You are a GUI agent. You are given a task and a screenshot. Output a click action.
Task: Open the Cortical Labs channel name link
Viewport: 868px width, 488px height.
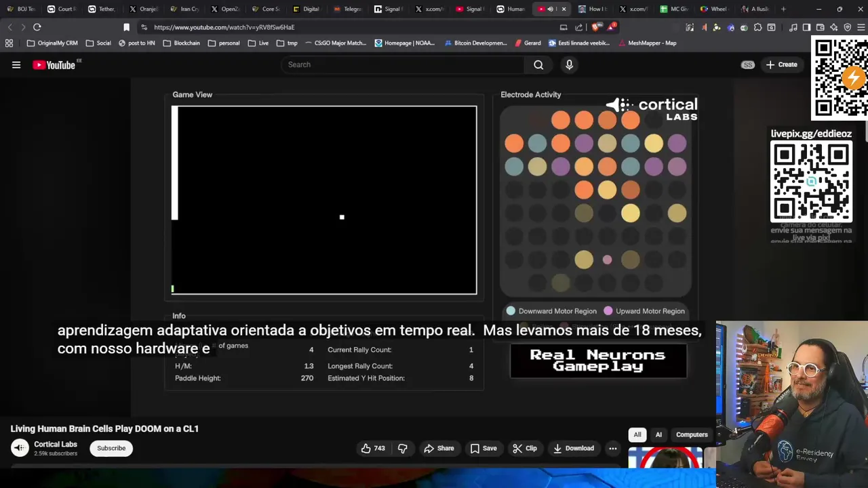click(56, 445)
